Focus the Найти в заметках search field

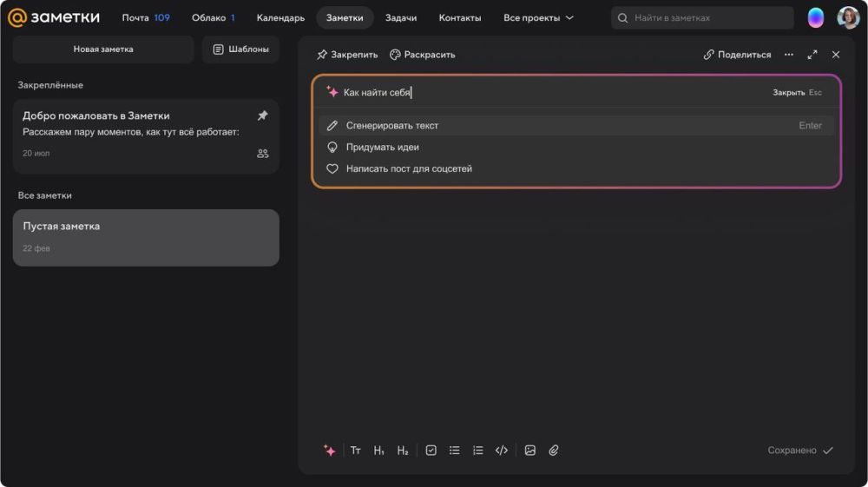point(707,18)
